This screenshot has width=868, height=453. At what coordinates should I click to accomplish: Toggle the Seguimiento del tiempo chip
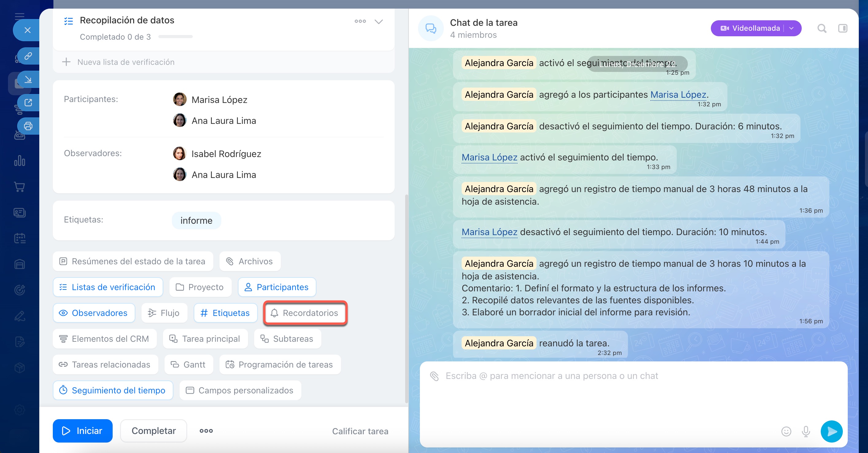(x=113, y=390)
